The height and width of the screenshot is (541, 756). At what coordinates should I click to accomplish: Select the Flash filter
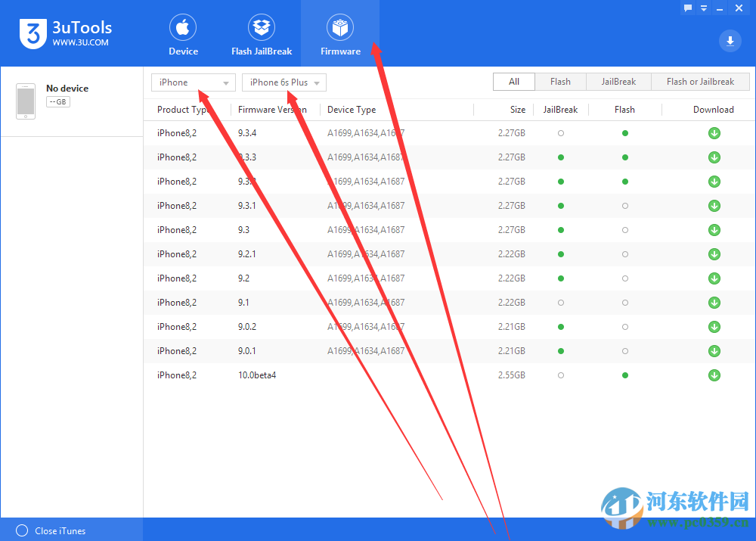560,81
